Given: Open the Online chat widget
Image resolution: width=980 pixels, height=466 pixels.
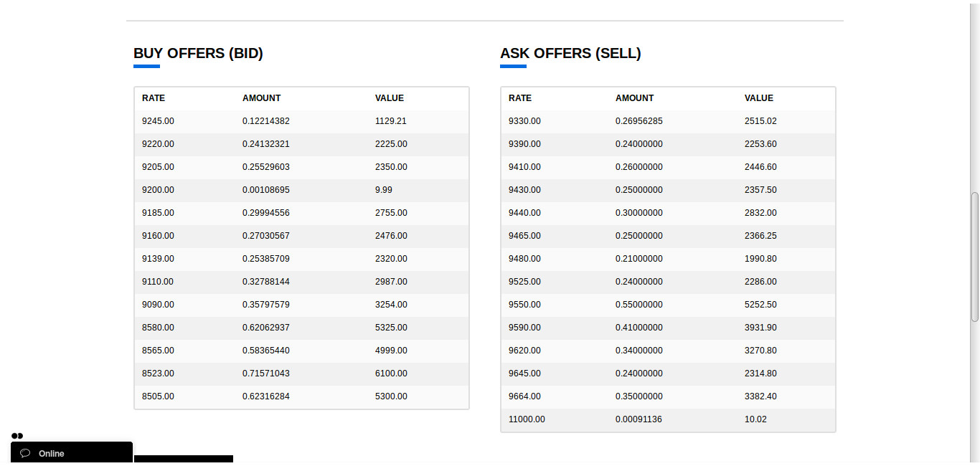Looking at the screenshot, I should [x=72, y=453].
